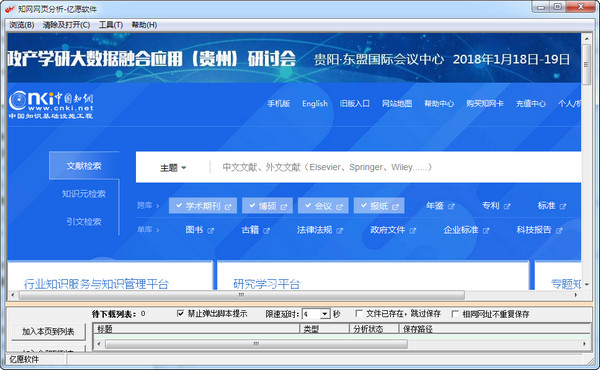Click the 法律法规 database link
Viewport: 600px width, 370px height.
[315, 230]
